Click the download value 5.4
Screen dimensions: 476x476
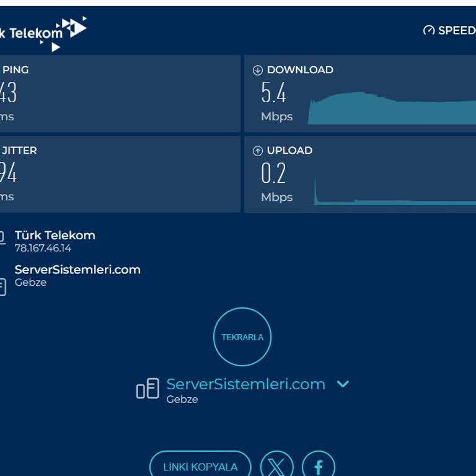[273, 92]
